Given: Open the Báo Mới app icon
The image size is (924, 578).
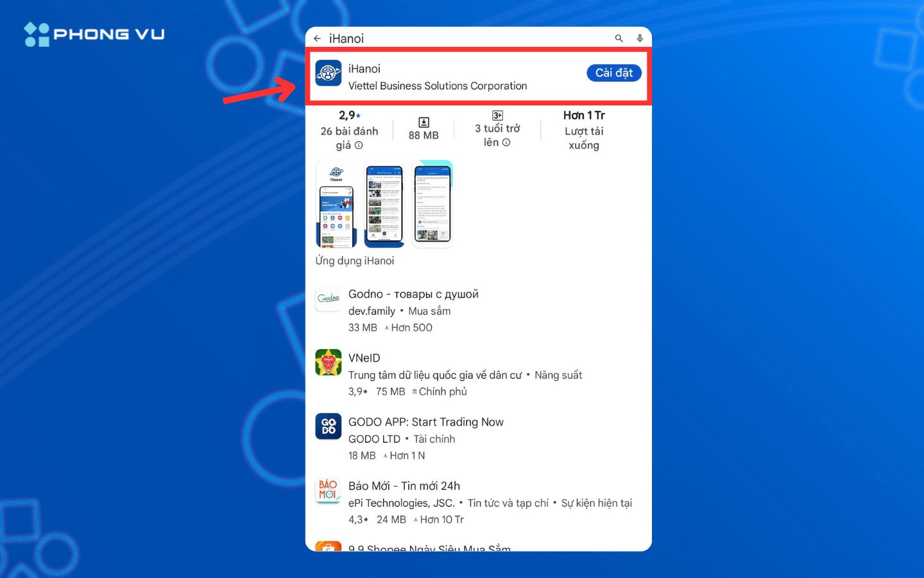Looking at the screenshot, I should coord(328,491).
